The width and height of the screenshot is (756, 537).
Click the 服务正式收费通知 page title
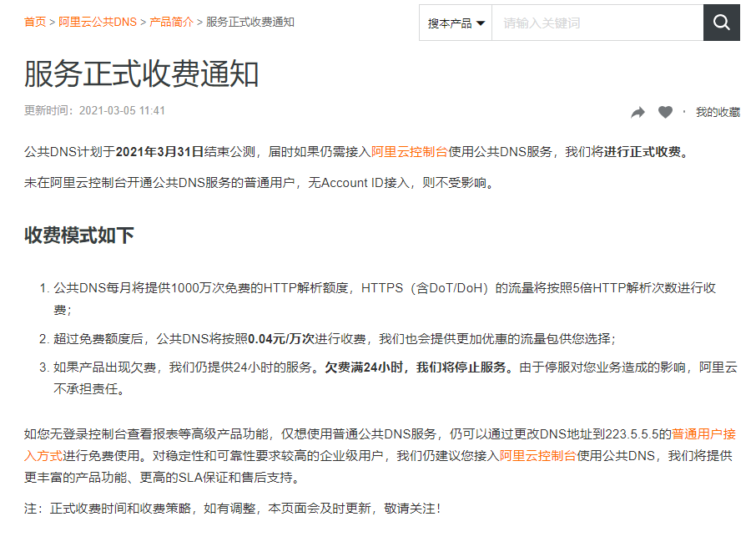[x=142, y=73]
